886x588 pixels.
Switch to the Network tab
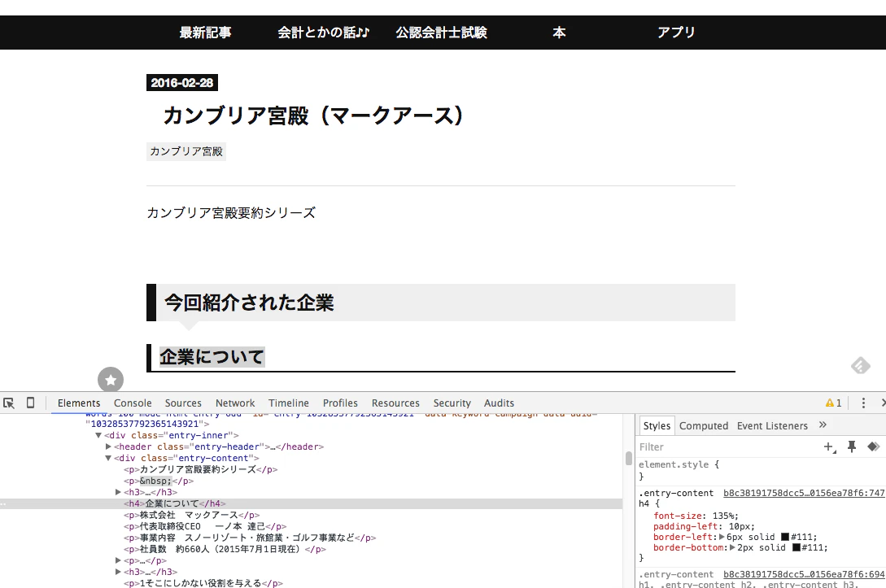(235, 403)
